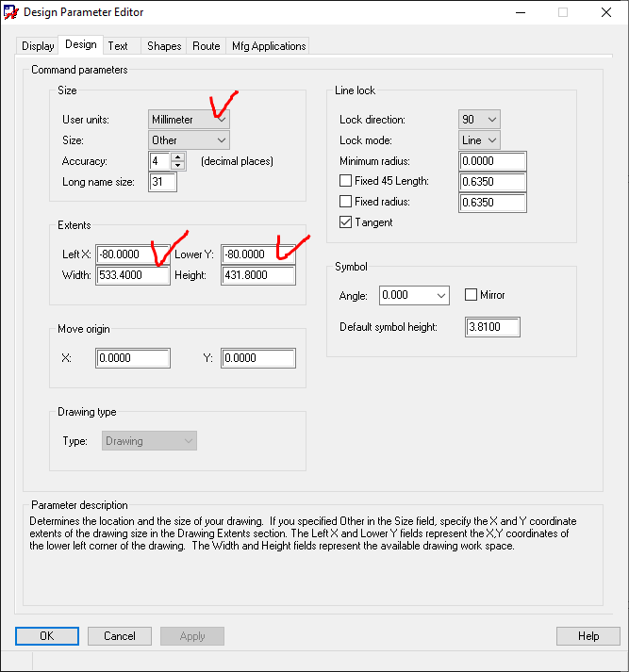The image size is (629, 672).
Task: Click the Move origin Y field
Action: click(258, 358)
